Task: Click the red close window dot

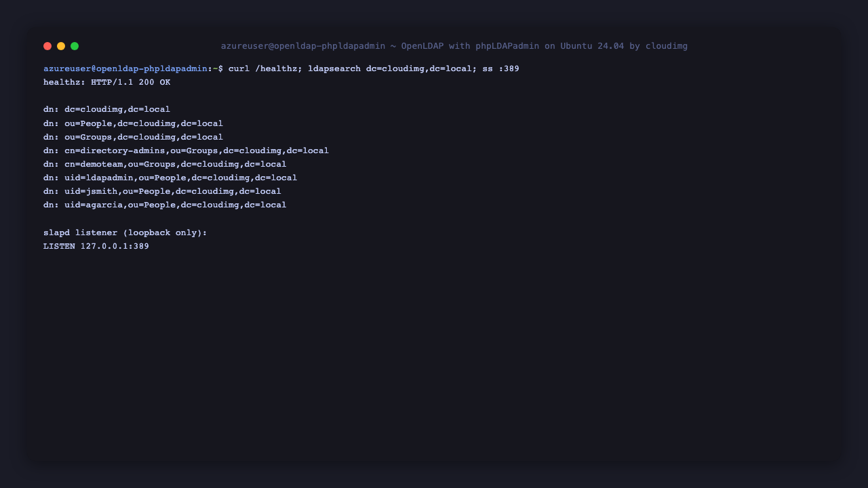Action: (x=47, y=46)
